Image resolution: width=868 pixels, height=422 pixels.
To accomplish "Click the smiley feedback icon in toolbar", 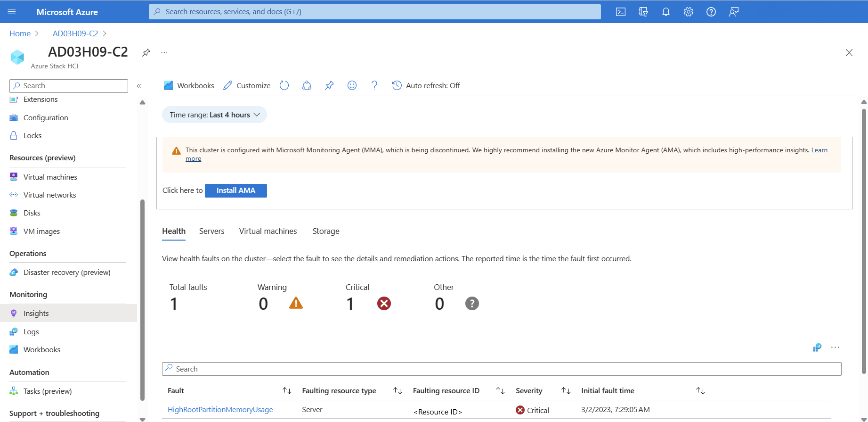I will [352, 85].
